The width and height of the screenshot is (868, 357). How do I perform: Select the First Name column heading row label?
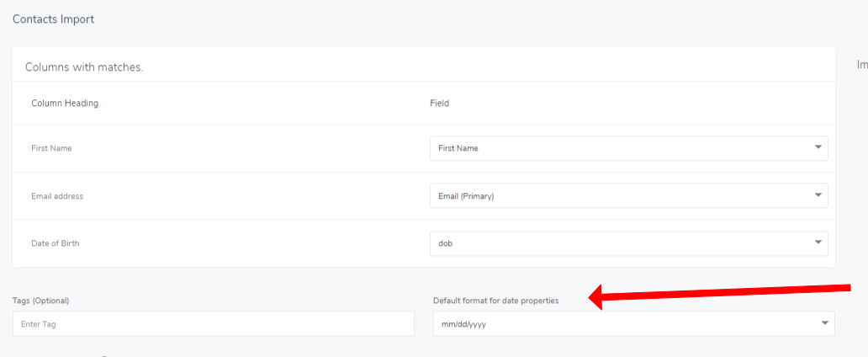51,148
